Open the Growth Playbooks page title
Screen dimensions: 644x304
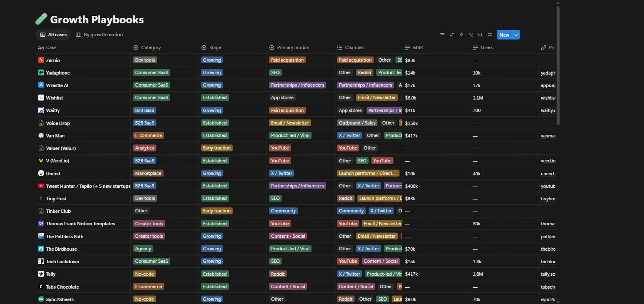point(97,20)
